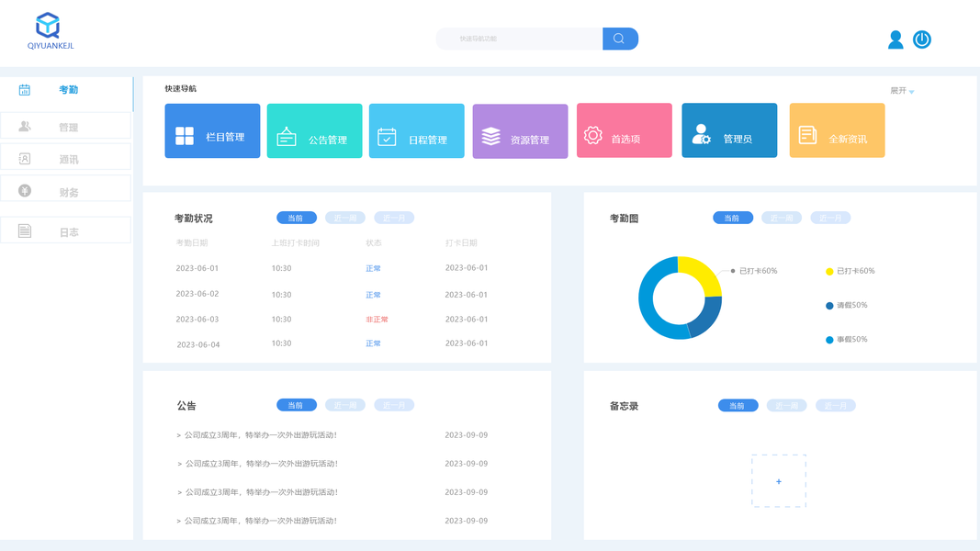Open the user profile icon
Screen dimensions: 980x551
pyautogui.click(x=896, y=39)
